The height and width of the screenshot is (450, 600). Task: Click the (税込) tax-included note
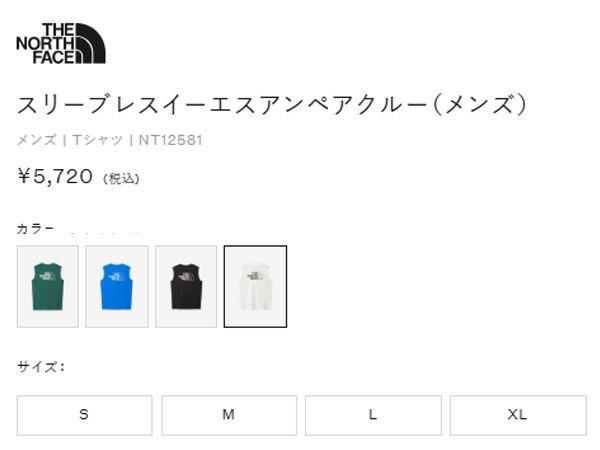(121, 179)
